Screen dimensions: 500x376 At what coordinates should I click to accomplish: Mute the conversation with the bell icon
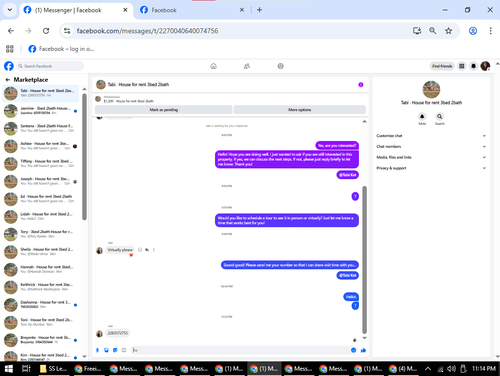coord(422,116)
